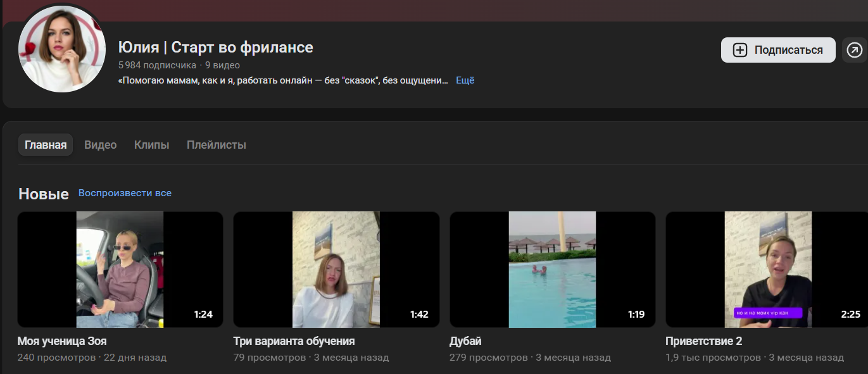Open the Моя ученица Зоя video thumbnail

tap(120, 270)
